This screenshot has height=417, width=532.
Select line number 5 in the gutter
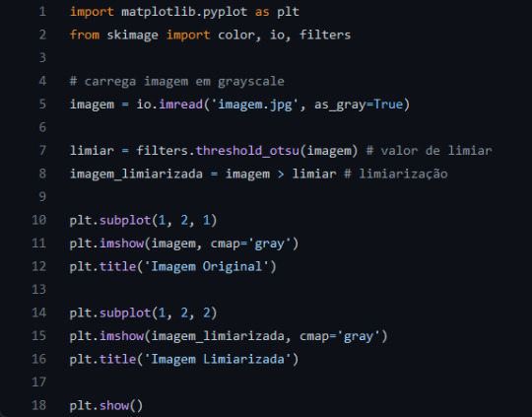tap(42, 104)
